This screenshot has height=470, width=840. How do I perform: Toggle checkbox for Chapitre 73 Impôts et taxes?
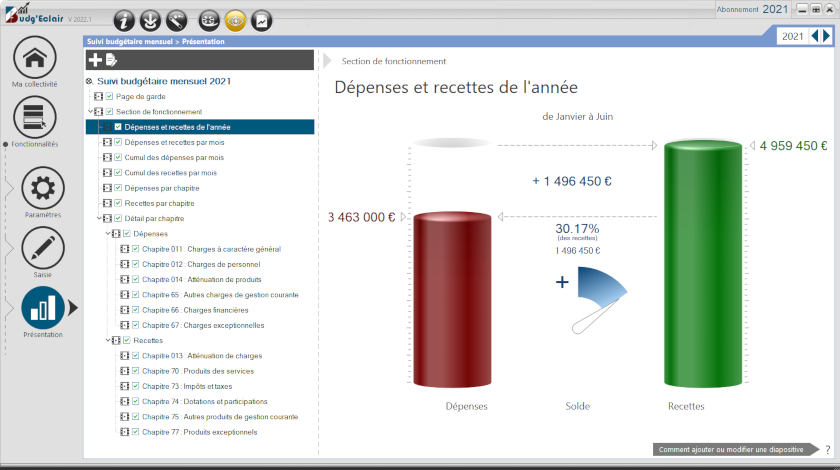[x=136, y=386]
